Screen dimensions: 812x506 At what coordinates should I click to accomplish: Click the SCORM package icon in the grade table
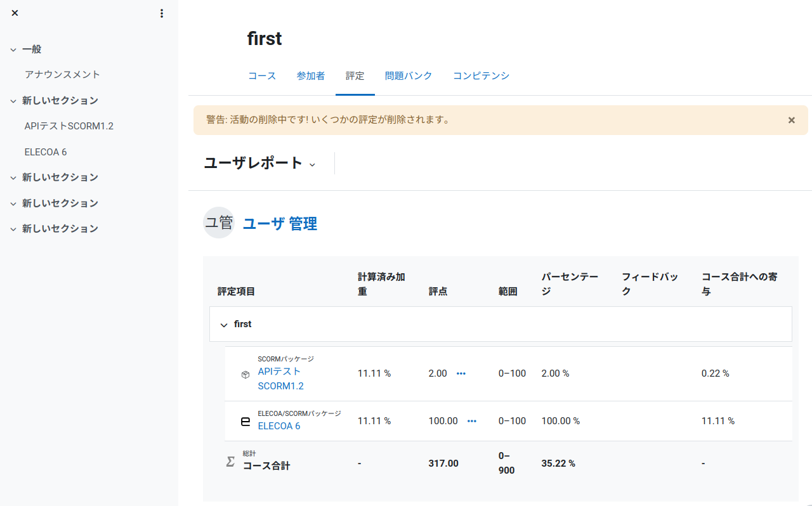click(246, 375)
